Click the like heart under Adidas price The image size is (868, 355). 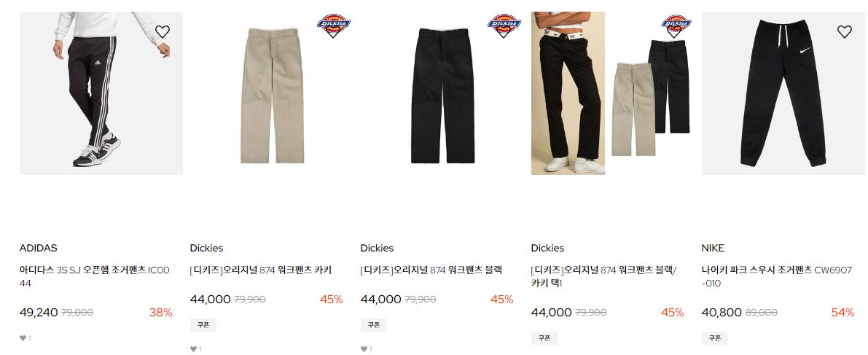pos(23,338)
